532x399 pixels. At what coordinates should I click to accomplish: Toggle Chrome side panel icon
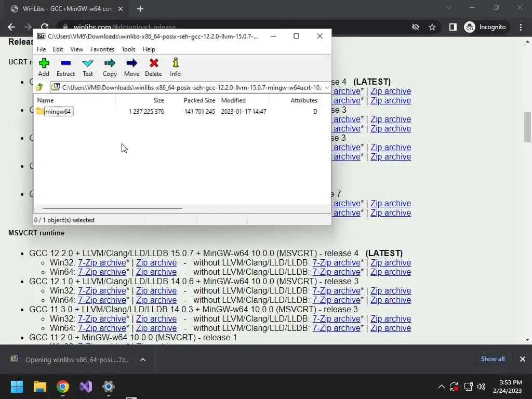point(453,27)
